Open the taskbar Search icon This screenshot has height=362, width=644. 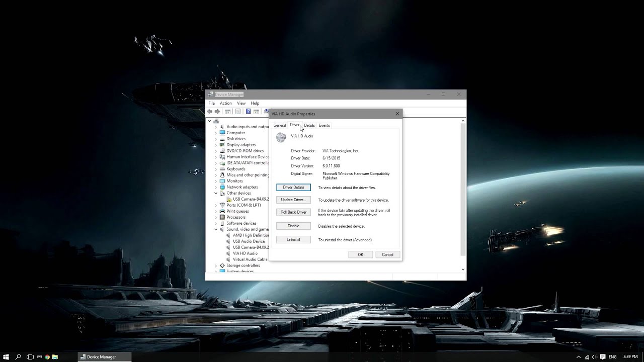click(18, 357)
